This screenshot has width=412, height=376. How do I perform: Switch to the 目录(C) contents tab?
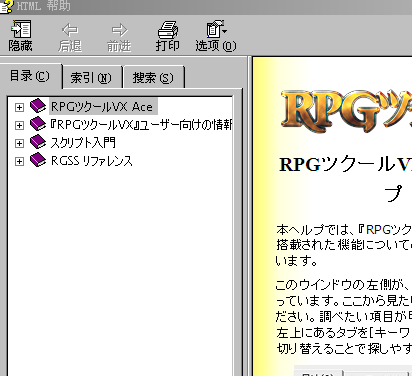30,76
